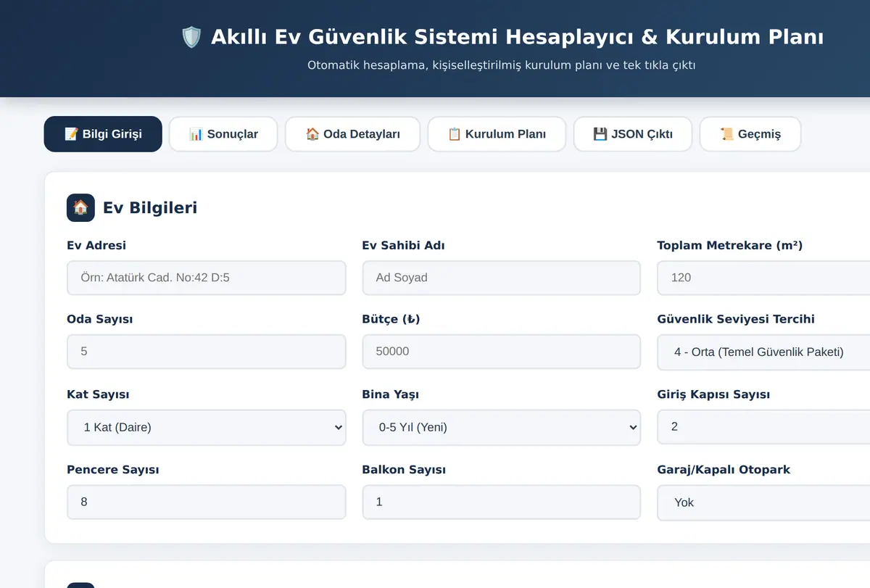Click the house icon beside Ev Bilgileri
This screenshot has height=588, width=870.
(x=80, y=207)
